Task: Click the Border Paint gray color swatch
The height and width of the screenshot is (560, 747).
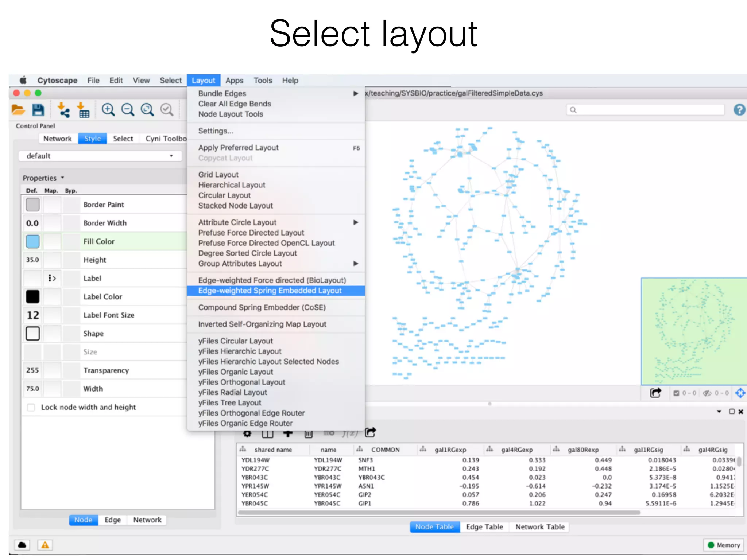Action: point(33,205)
